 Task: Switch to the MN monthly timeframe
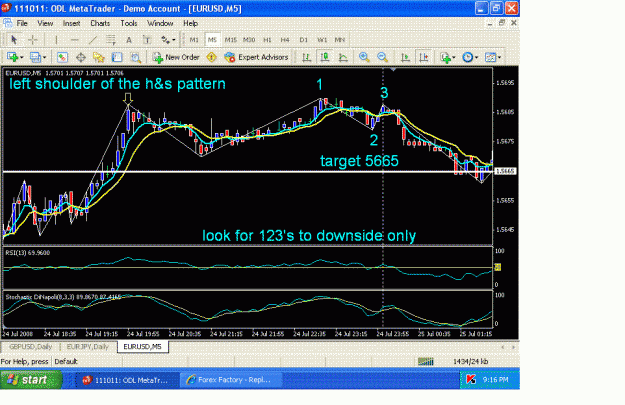340,39
